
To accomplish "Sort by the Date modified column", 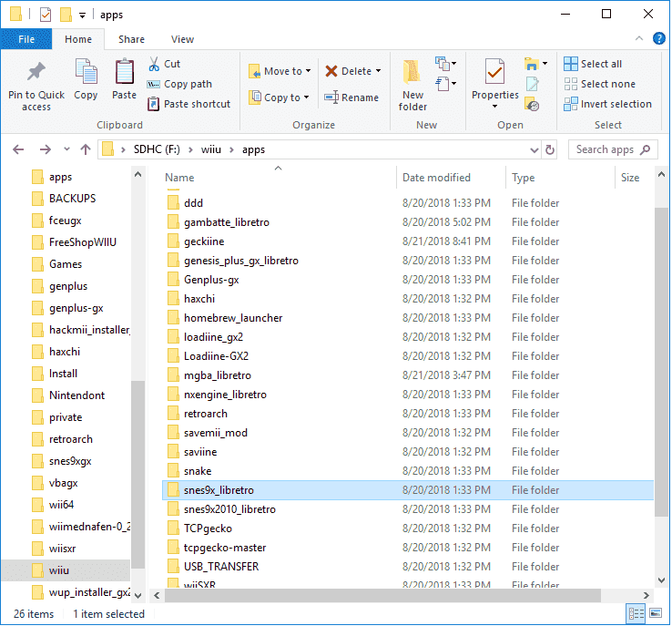I will click(451, 178).
